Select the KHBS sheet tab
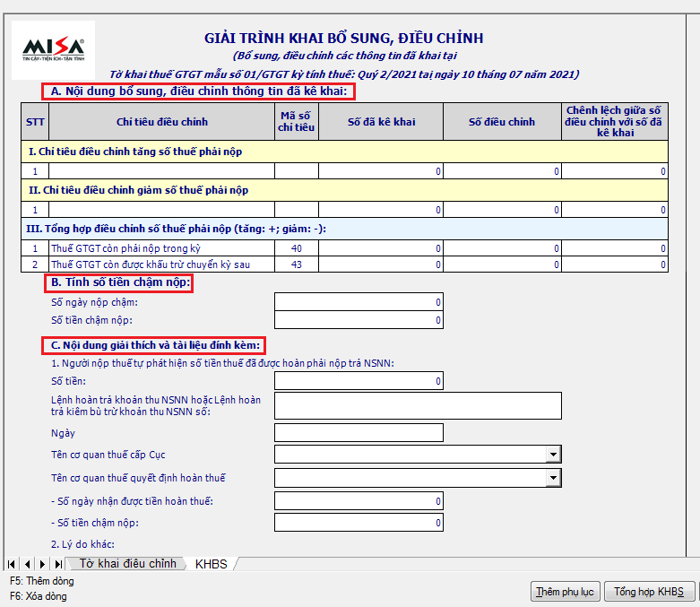700x607 pixels. (212, 564)
